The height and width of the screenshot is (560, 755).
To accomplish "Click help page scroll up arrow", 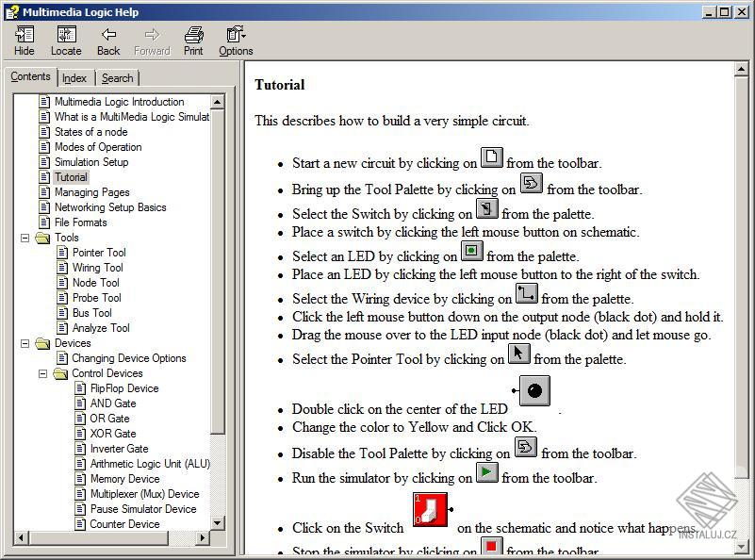I will click(x=742, y=70).
